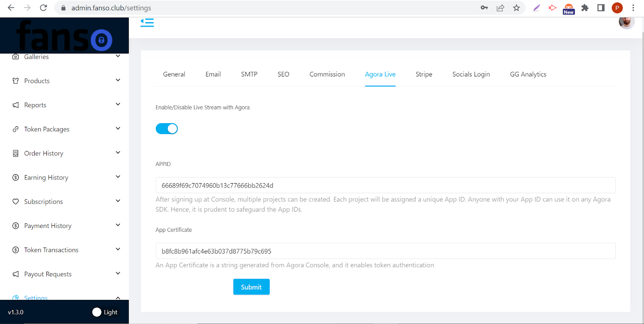Collapse the sidebar with the hamburger icon
Viewport: 644px width, 324px height.
click(147, 23)
